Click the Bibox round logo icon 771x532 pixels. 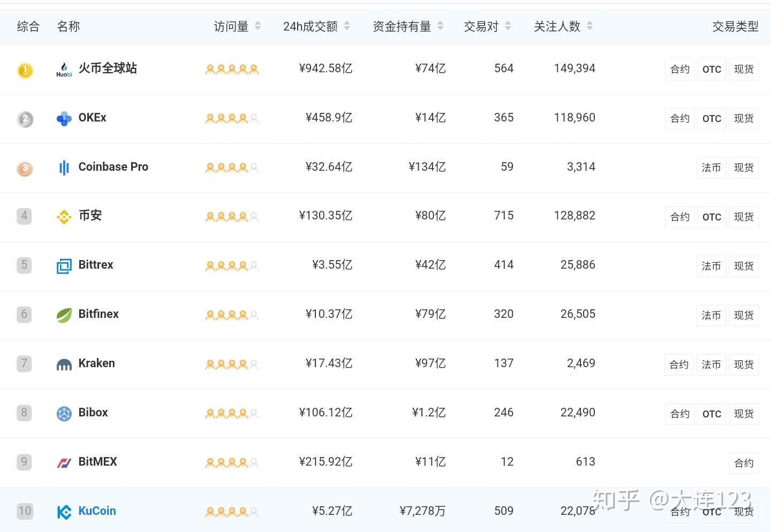tap(64, 413)
